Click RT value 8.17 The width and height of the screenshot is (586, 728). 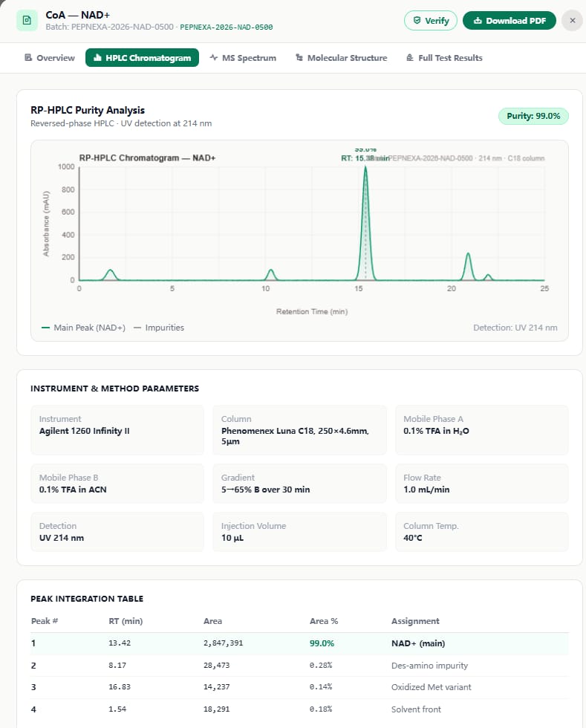[117, 666]
